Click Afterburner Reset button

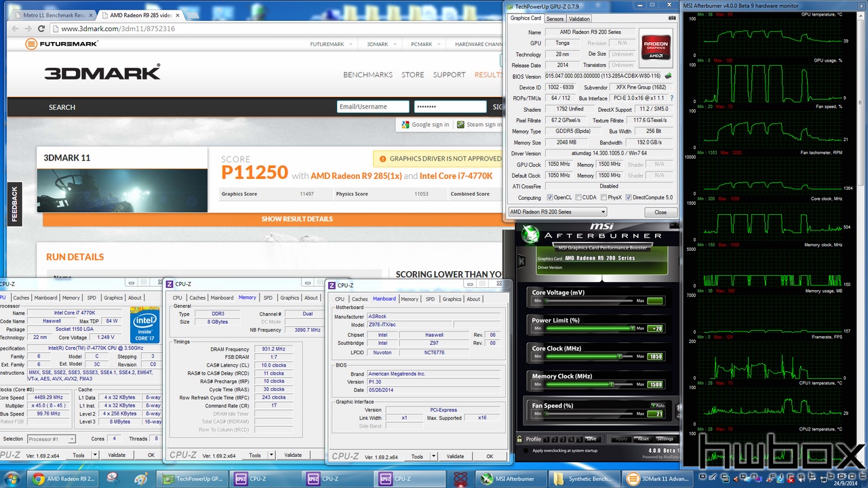[643, 439]
